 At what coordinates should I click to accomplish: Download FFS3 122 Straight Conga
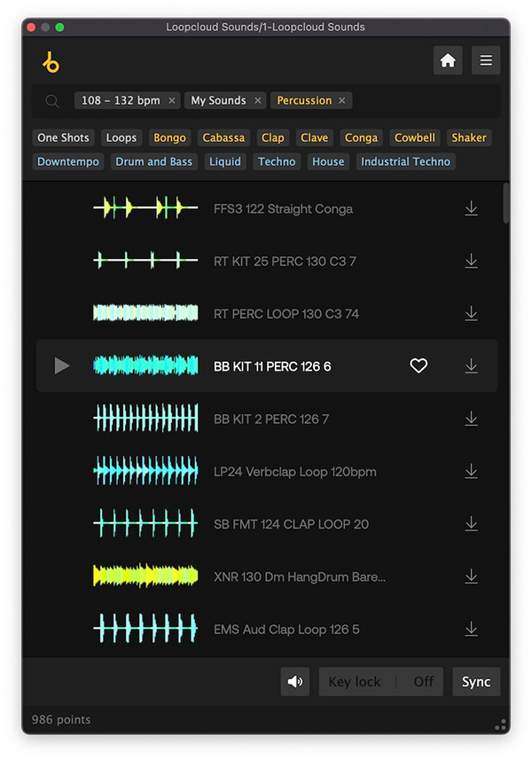click(x=471, y=208)
